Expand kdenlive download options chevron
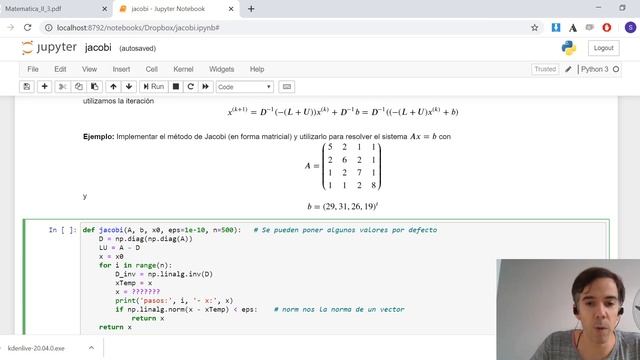 pyautogui.click(x=91, y=348)
